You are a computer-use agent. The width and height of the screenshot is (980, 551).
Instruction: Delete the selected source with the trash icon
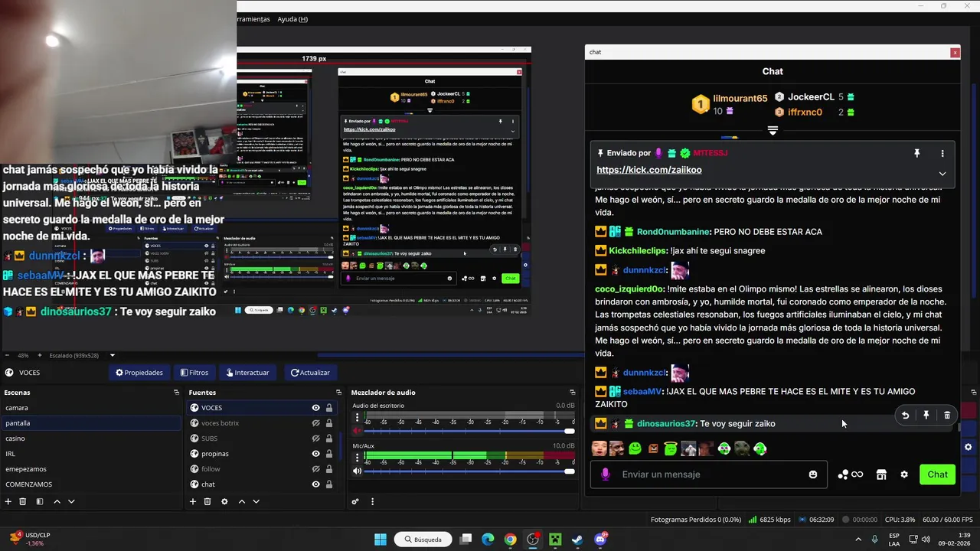(207, 501)
